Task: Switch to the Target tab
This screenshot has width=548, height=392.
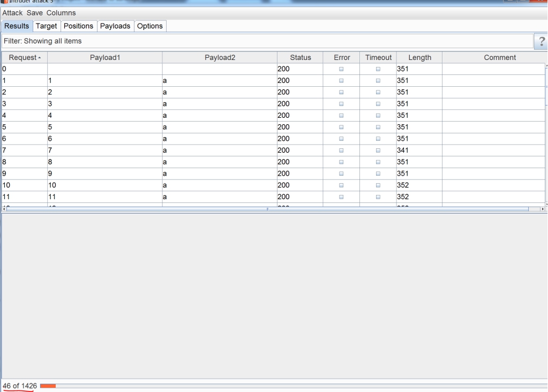Action: [x=47, y=26]
